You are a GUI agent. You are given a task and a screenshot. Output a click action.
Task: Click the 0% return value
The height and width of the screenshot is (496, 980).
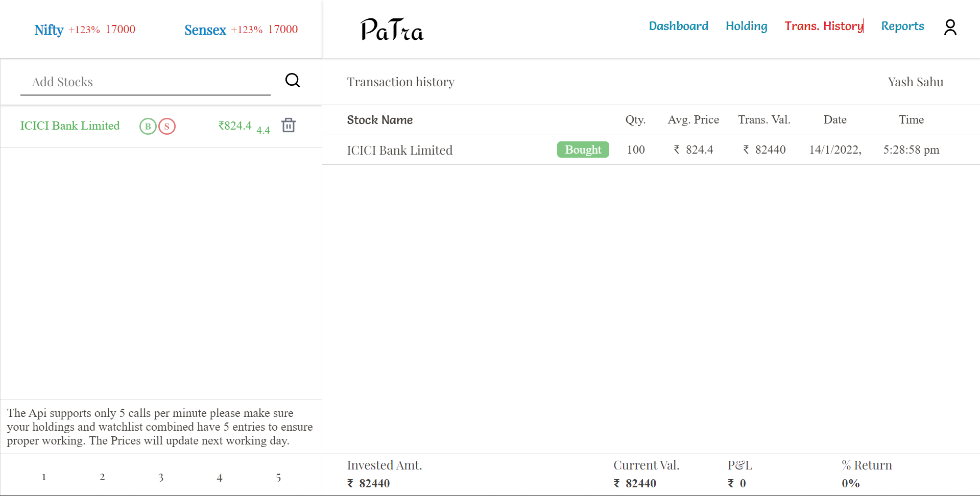(x=851, y=483)
